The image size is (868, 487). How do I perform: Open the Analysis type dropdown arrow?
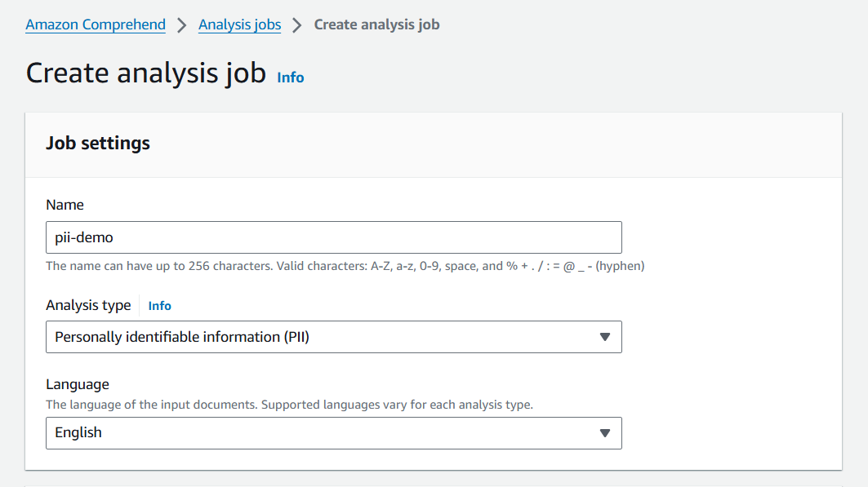click(x=606, y=337)
